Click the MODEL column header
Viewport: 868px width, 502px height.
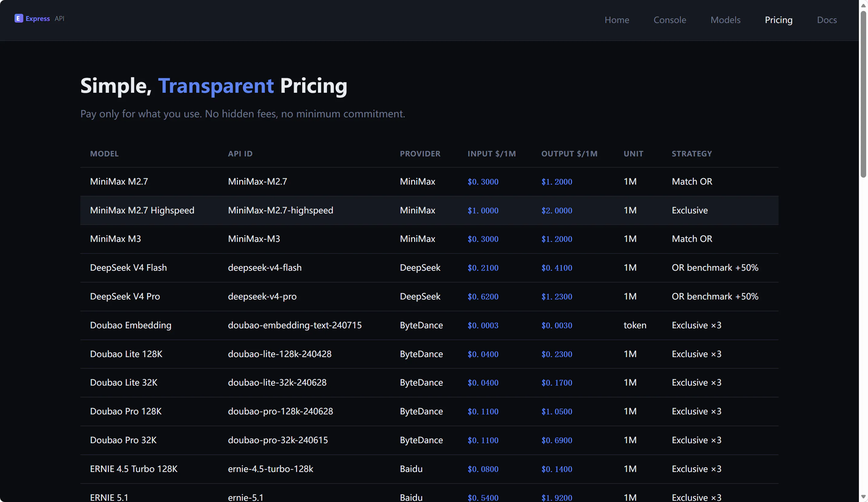point(104,154)
